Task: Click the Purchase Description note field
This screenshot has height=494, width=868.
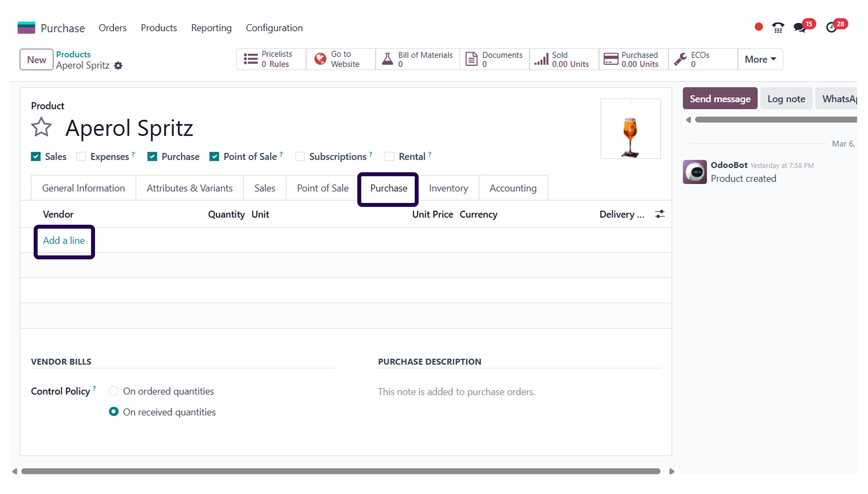Action: point(519,392)
